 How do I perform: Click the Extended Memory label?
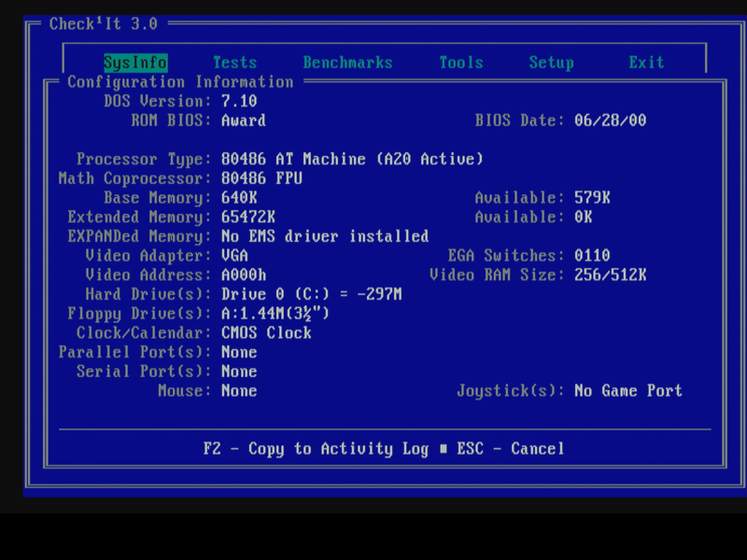(139, 217)
